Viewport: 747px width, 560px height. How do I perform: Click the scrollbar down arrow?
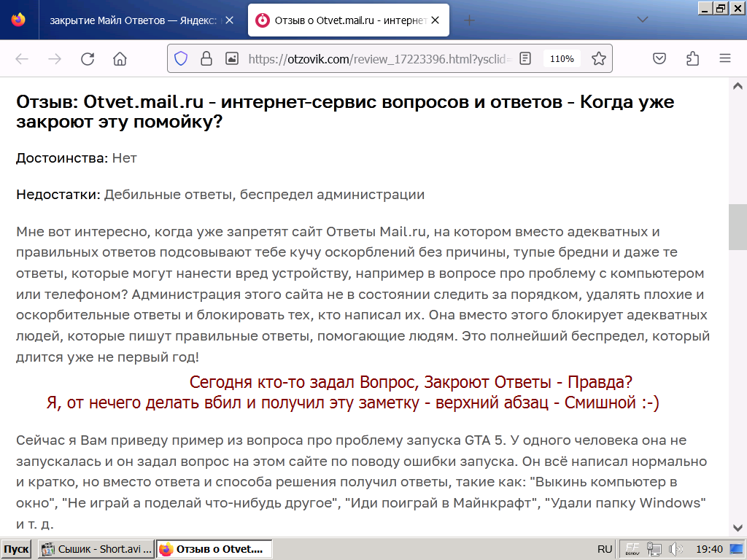pos(738,528)
